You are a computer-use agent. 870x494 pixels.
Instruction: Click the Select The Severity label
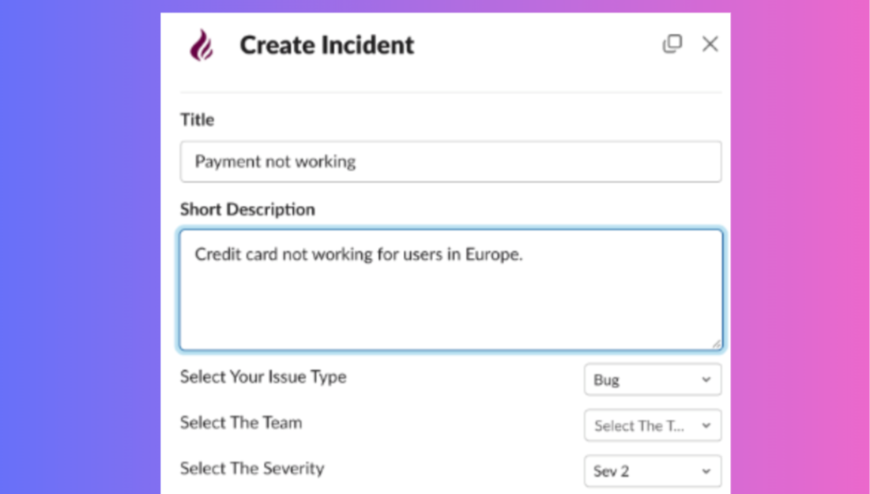point(252,467)
